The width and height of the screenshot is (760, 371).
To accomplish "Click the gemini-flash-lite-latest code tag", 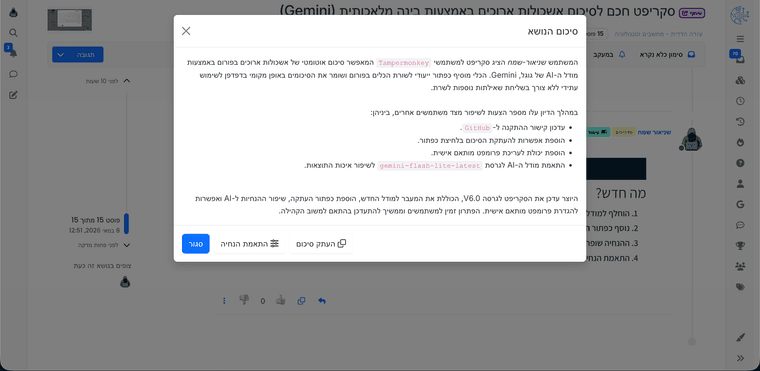I will click(x=430, y=165).
